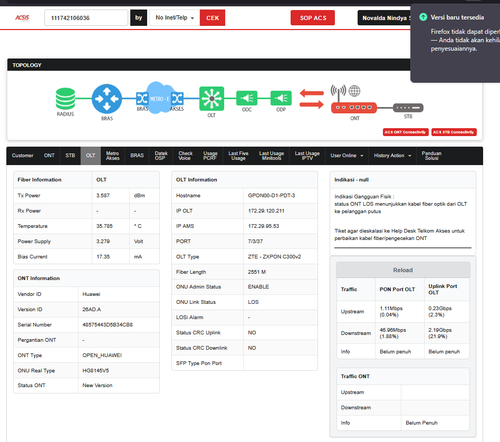Screen dimensions: 500x442
Task: Click the Temperature value 35.785
Action: [x=104, y=226]
